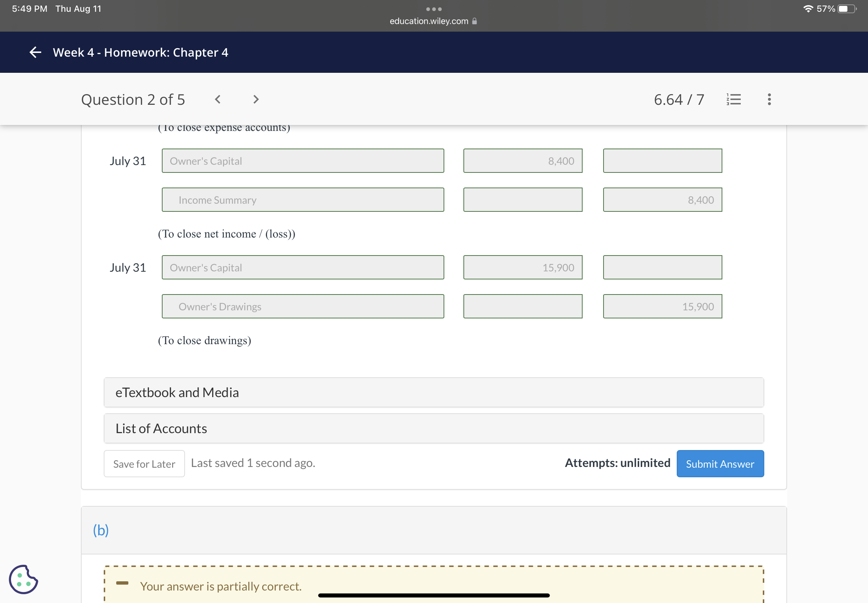
Task: Click the empty credit field beside 15,900 debit
Action: tap(662, 268)
